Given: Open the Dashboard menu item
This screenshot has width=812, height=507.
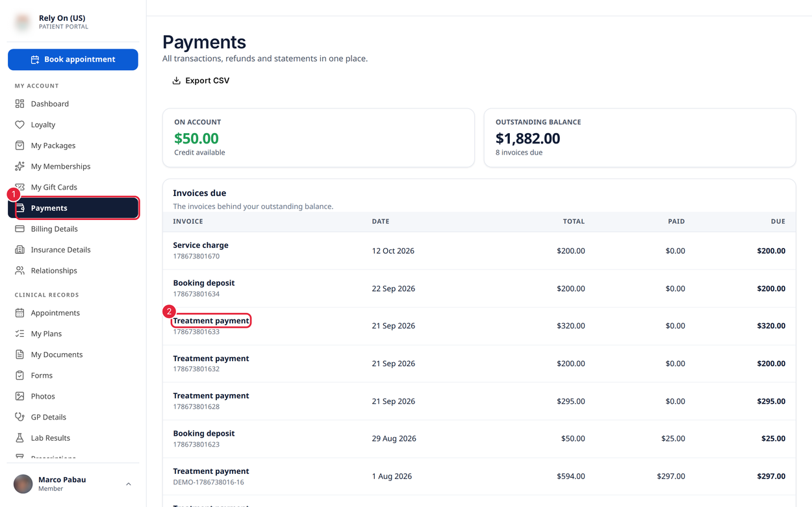Looking at the screenshot, I should pos(73,104).
